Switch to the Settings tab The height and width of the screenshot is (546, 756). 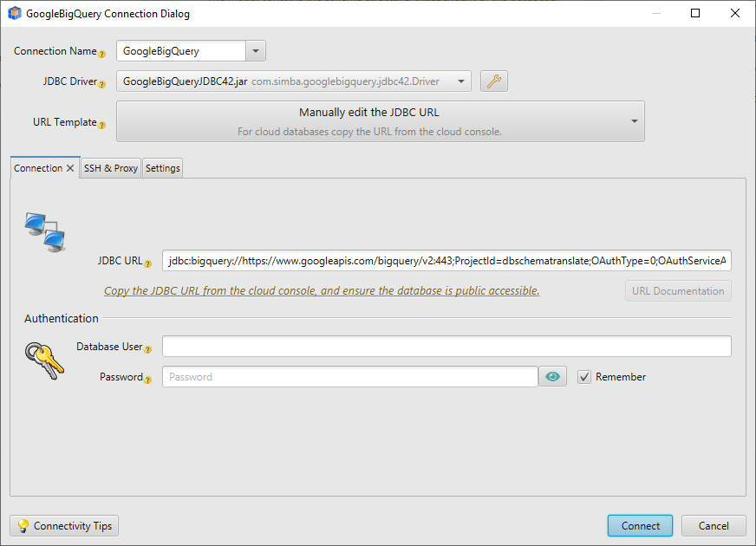tap(162, 168)
